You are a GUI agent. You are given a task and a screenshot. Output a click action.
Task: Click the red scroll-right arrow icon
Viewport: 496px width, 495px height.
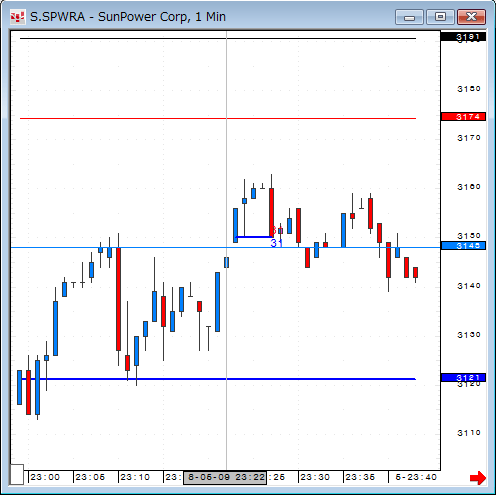[x=478, y=477]
